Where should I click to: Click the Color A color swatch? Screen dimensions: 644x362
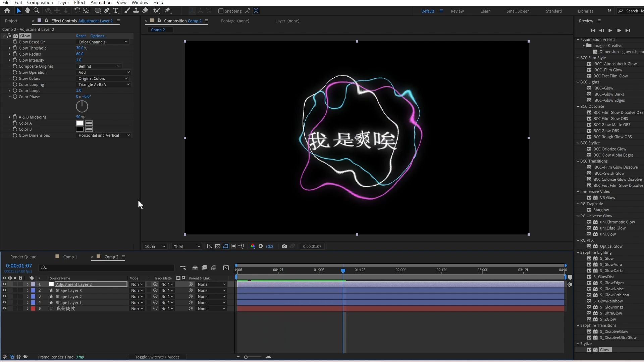79,123
